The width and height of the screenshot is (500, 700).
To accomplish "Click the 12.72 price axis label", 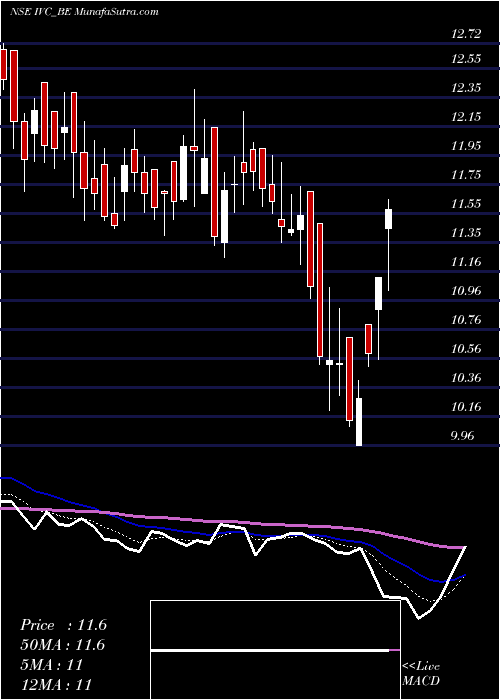I will [x=467, y=33].
